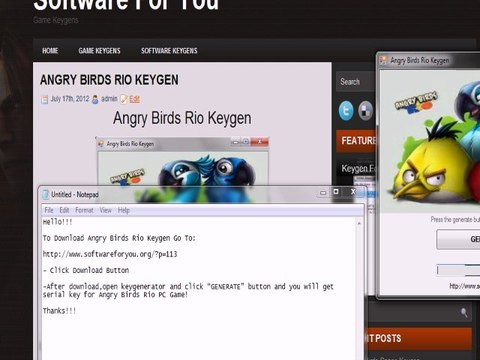Click the centered Angry Birds Rio Keygen heading
Viewport: 480px width, 360px height.
pos(182,118)
